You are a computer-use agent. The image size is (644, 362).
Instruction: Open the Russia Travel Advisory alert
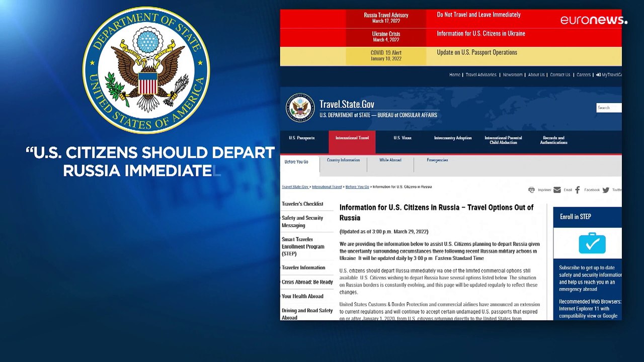pos(386,18)
